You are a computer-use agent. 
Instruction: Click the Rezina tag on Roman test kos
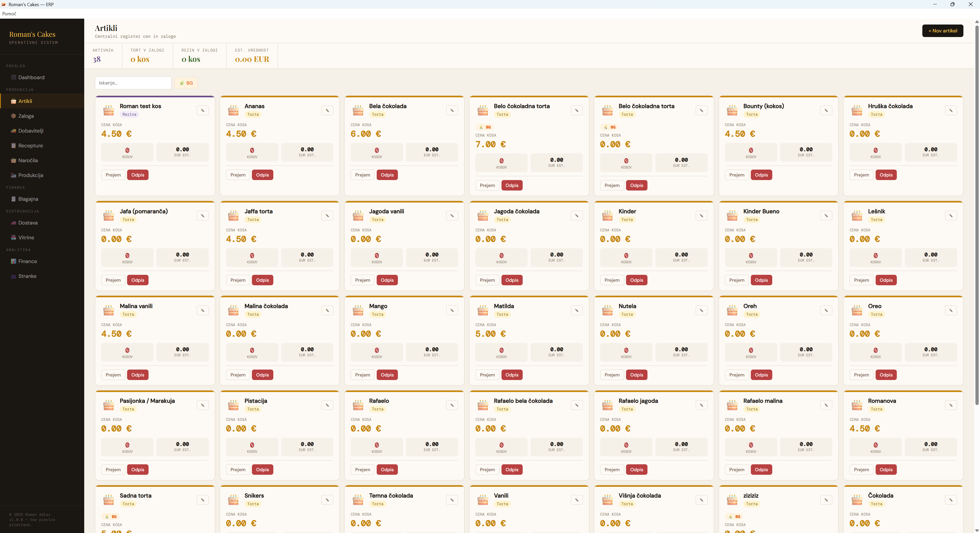[x=129, y=115]
